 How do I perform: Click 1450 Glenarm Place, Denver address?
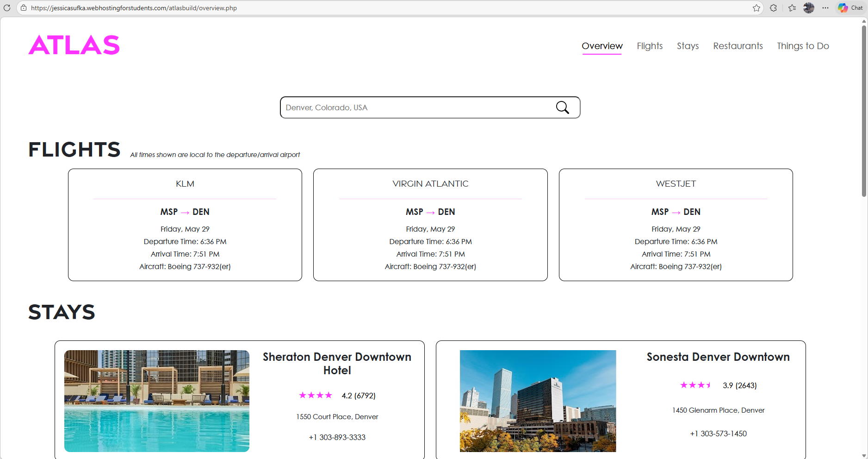tap(718, 410)
